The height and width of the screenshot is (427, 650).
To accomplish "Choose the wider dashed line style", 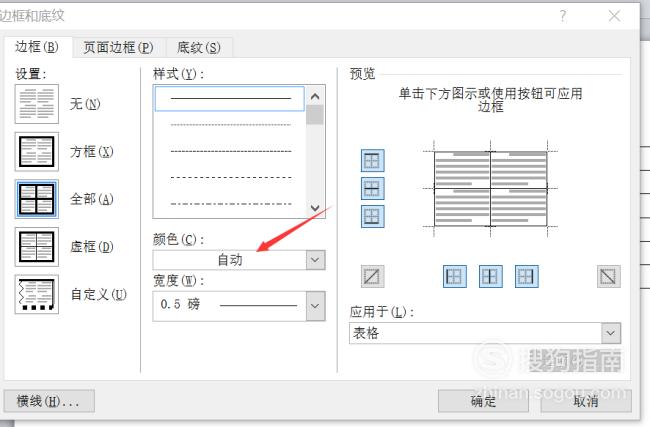I will pos(230,178).
